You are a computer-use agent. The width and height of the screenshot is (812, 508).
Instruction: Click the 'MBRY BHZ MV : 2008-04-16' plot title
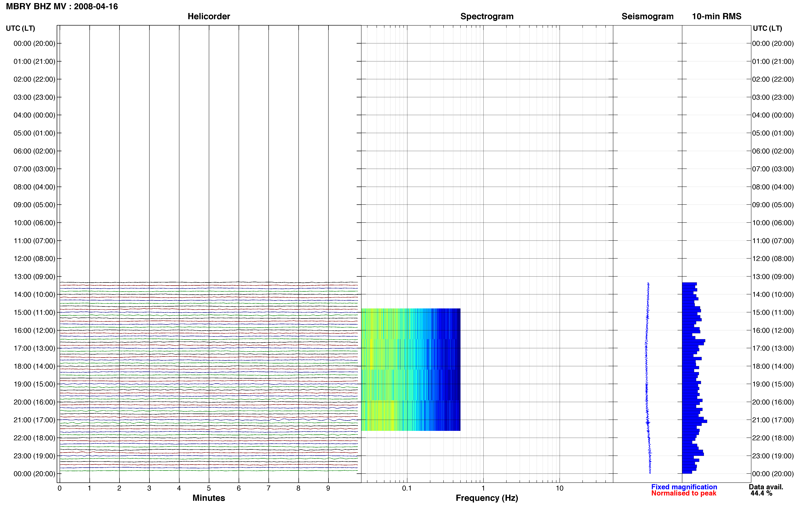pos(62,6)
